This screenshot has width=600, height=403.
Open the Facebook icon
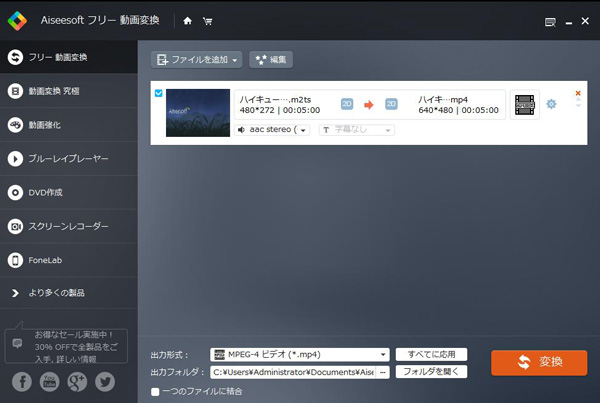click(22, 382)
